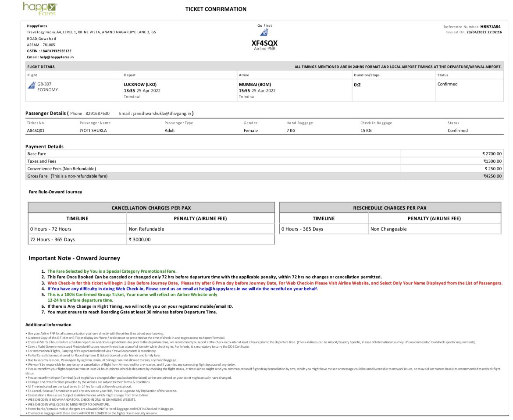This screenshot has width=513, height=420.
Task: Click the duration value 0:2
Action: (x=357, y=85)
